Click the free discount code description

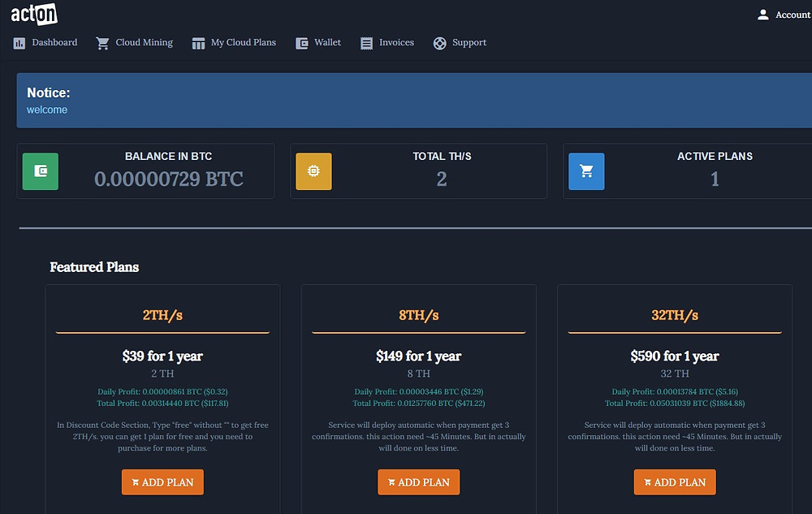pyautogui.click(x=162, y=436)
